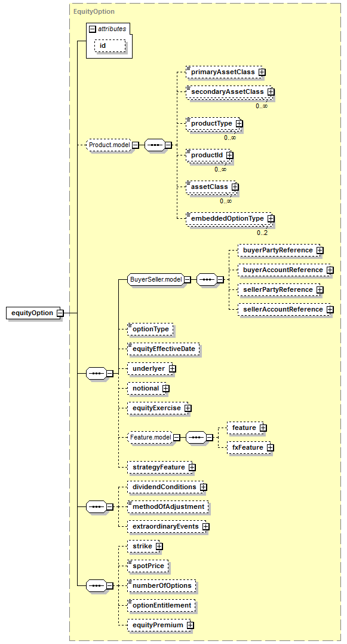Expand the fxFeature element

pos(271,448)
